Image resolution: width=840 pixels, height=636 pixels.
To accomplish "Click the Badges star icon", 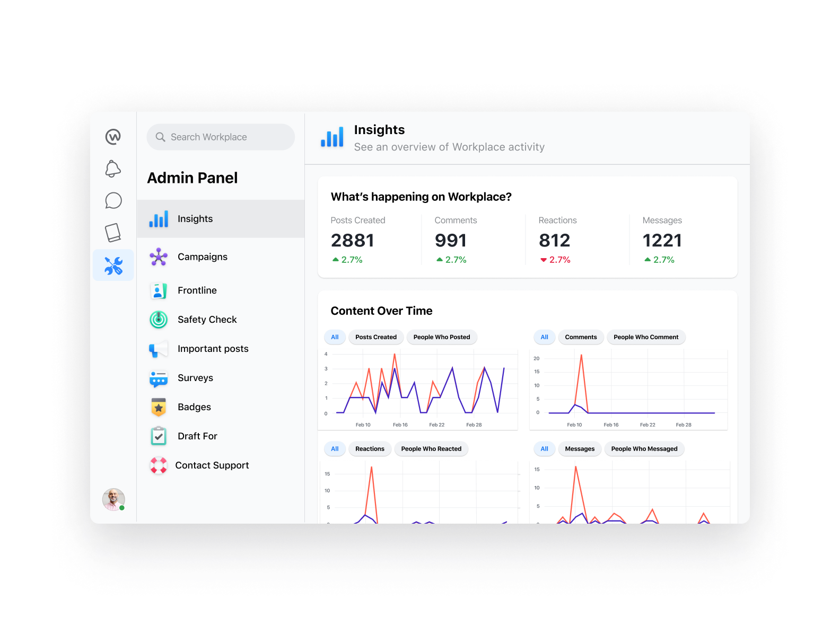I will click(x=159, y=407).
